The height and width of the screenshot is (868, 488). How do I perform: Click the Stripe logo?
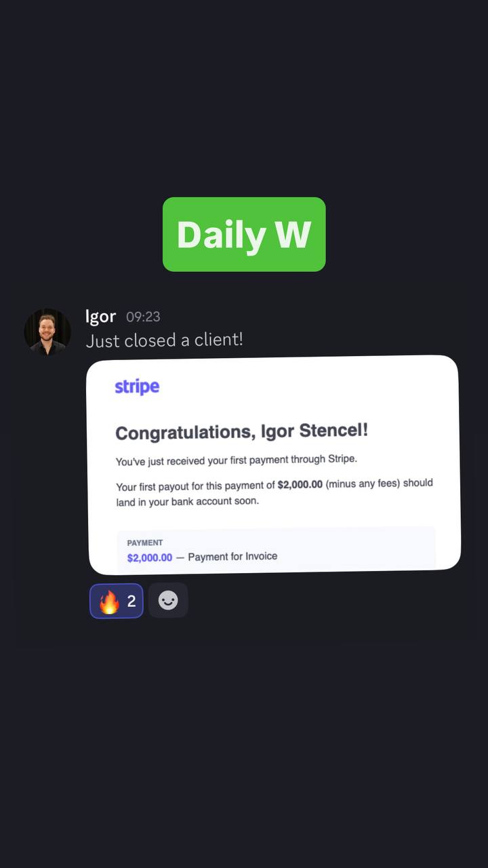coord(137,387)
